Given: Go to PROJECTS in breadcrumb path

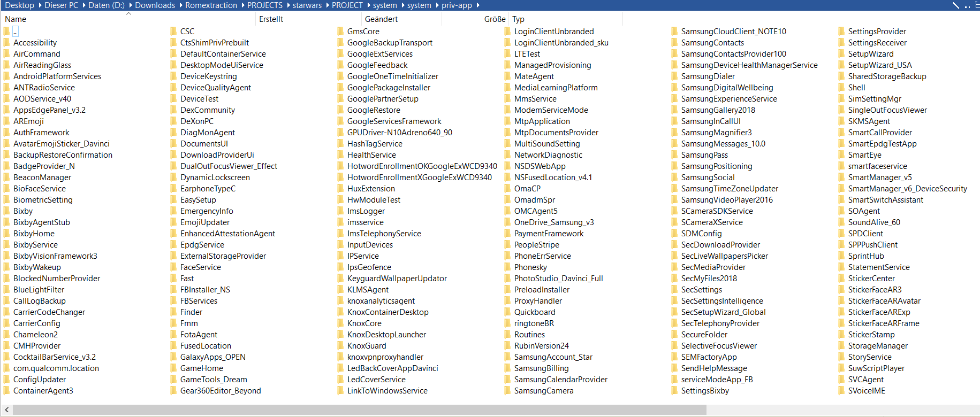Looking at the screenshot, I should [x=265, y=5].
